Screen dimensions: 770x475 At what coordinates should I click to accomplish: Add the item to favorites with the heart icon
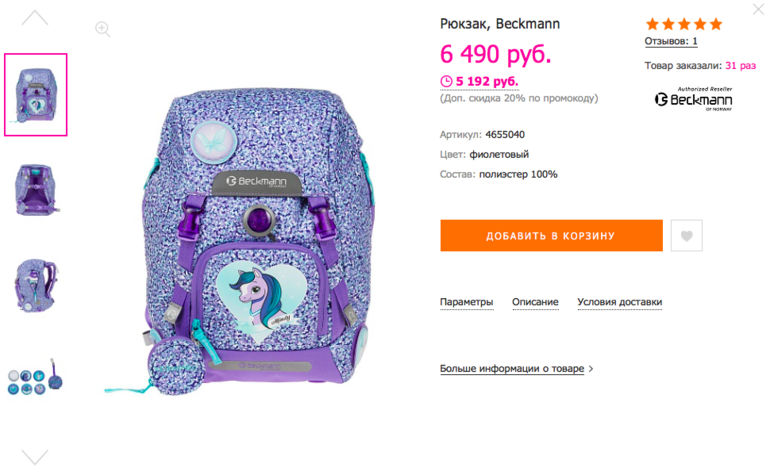pyautogui.click(x=687, y=236)
